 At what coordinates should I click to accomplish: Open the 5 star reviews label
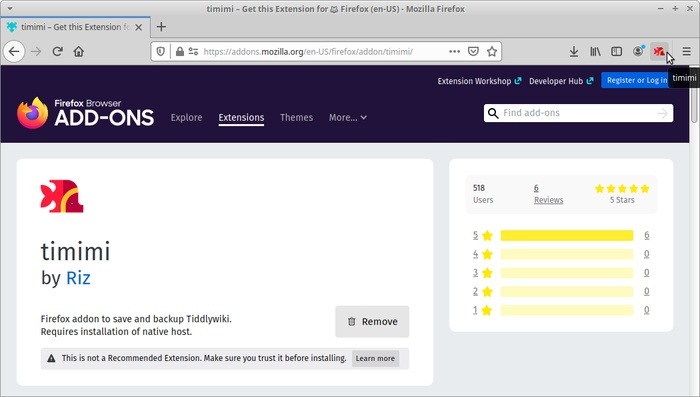[483, 235]
